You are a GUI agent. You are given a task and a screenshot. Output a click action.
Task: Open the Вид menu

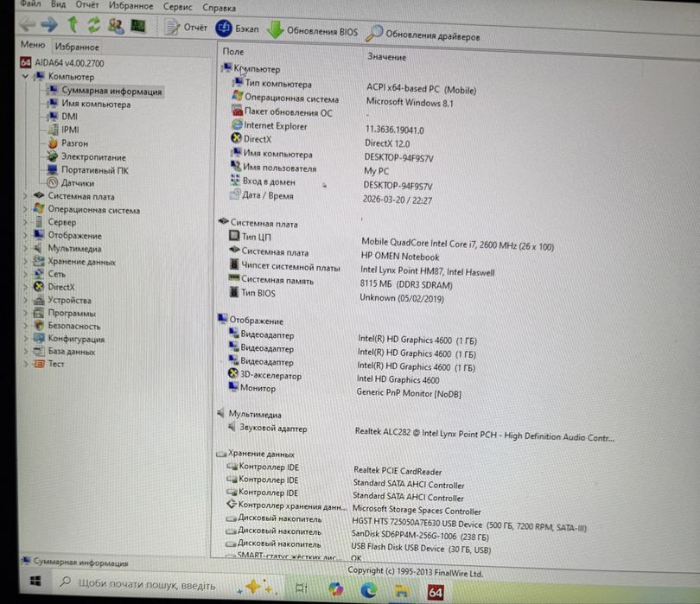[x=58, y=4]
